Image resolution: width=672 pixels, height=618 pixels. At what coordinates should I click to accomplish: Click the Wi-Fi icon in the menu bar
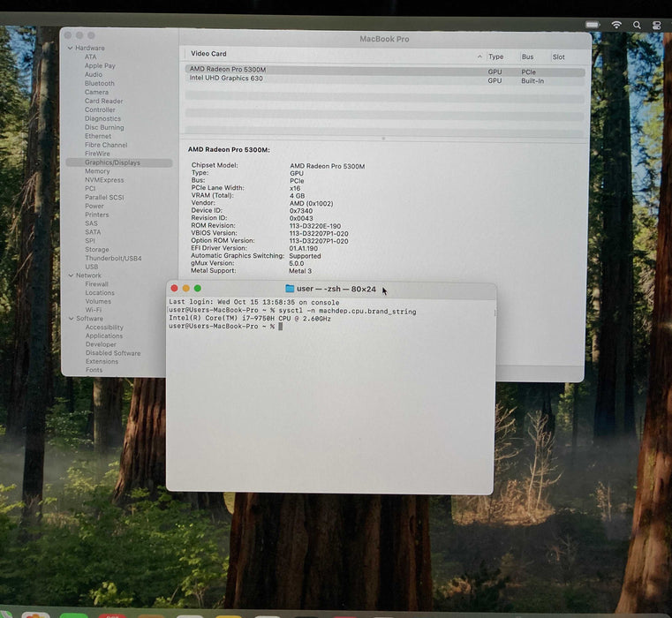coord(616,25)
